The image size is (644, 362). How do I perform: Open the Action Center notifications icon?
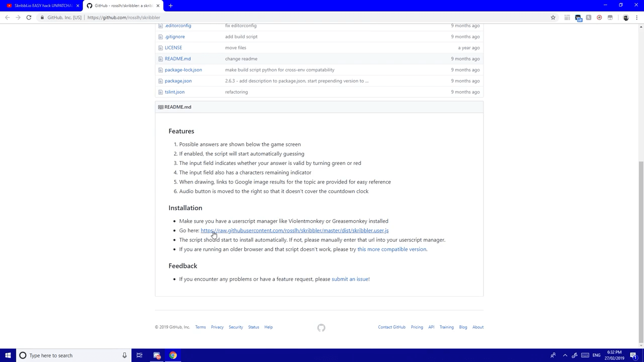pyautogui.click(x=633, y=355)
